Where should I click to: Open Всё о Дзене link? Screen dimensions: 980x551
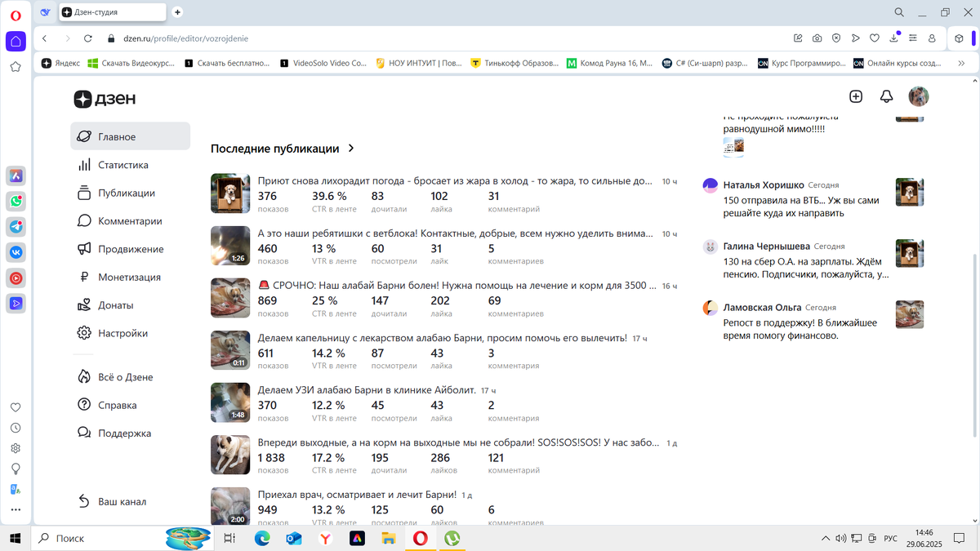click(x=131, y=377)
